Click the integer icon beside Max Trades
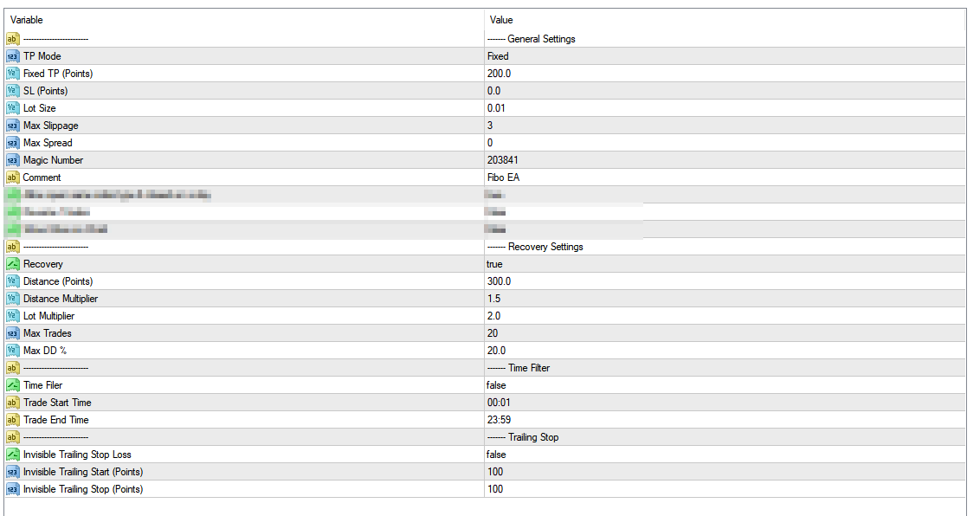The image size is (980, 516). pyautogui.click(x=12, y=333)
